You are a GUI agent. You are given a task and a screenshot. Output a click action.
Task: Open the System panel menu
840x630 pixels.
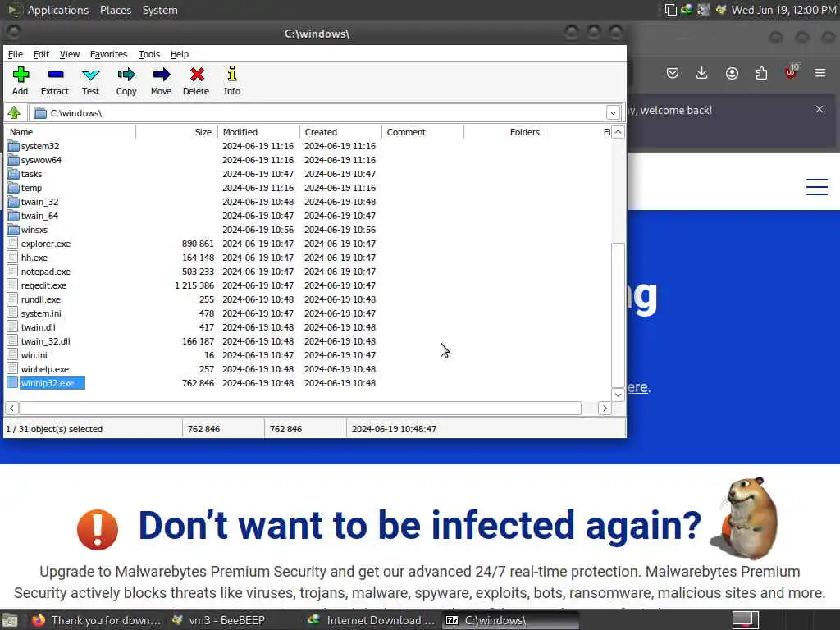(160, 10)
